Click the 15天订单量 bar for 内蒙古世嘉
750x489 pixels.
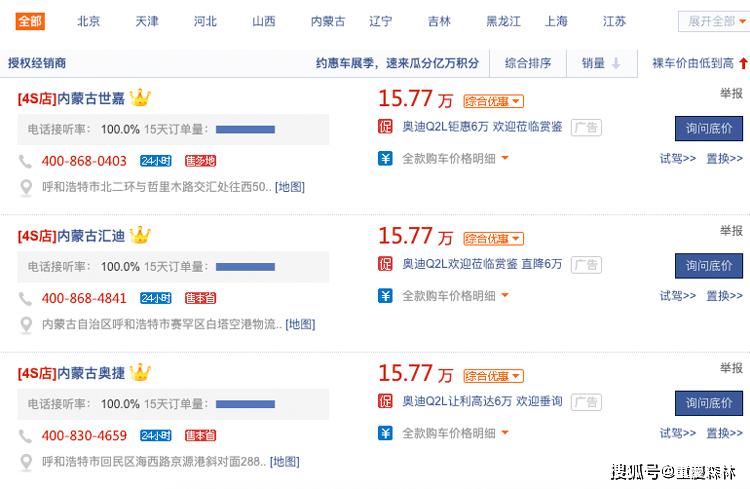(x=245, y=129)
